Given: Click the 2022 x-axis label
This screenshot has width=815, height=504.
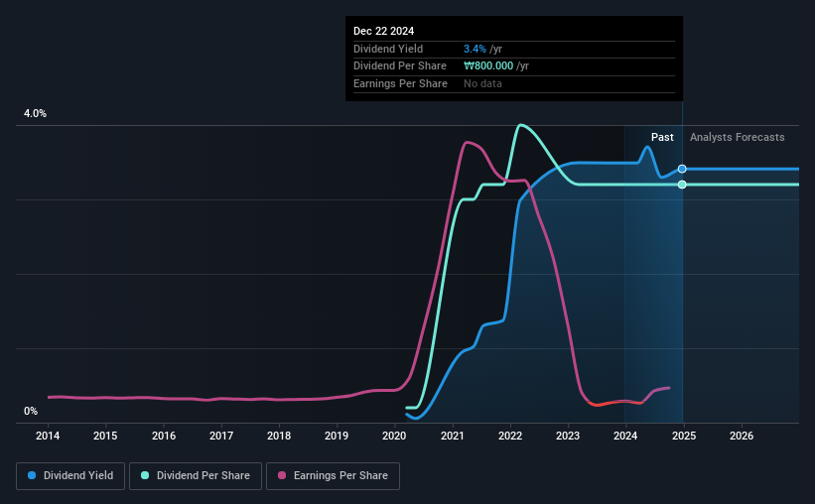Looking at the screenshot, I should pos(510,436).
